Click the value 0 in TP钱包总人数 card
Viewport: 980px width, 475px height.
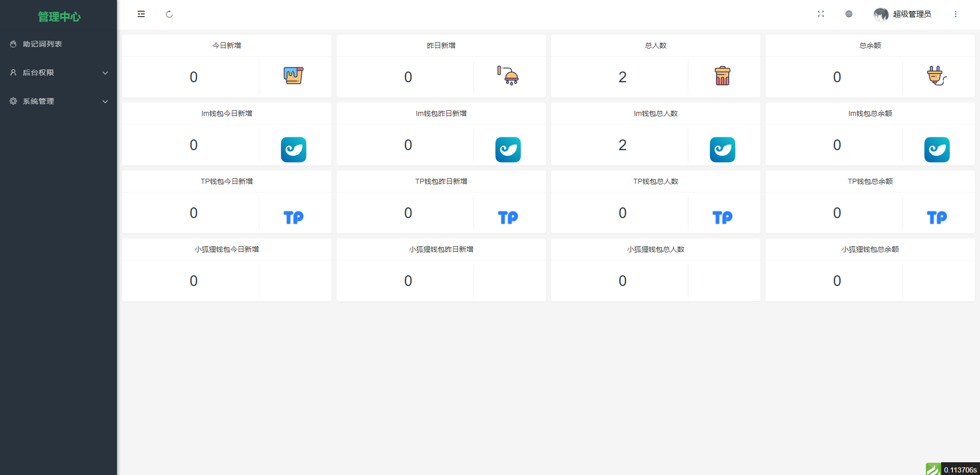click(623, 213)
